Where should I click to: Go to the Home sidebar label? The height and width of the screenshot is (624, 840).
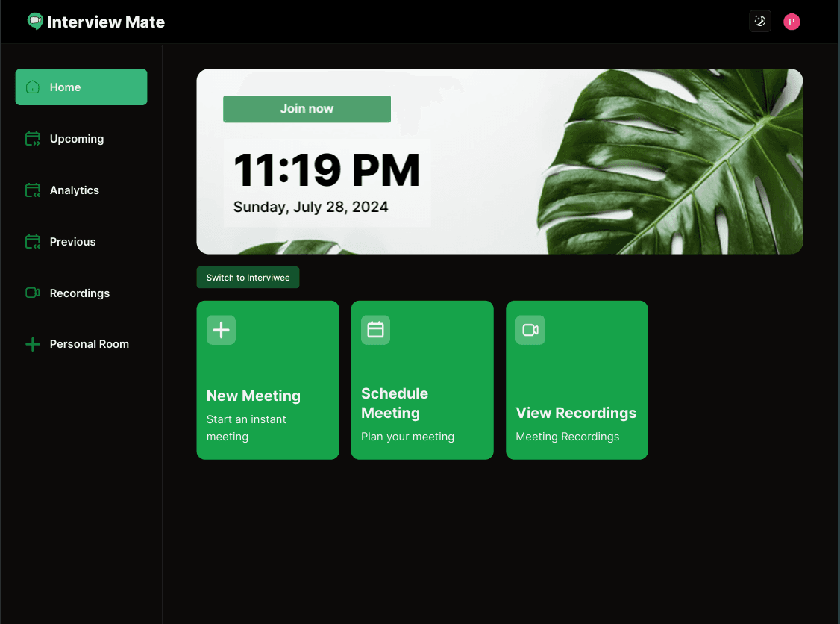[x=66, y=87]
